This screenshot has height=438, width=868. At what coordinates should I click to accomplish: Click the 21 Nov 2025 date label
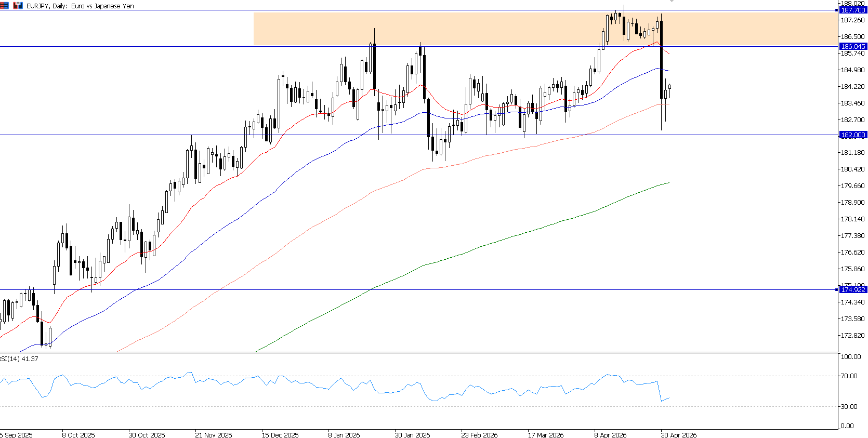[213, 435]
